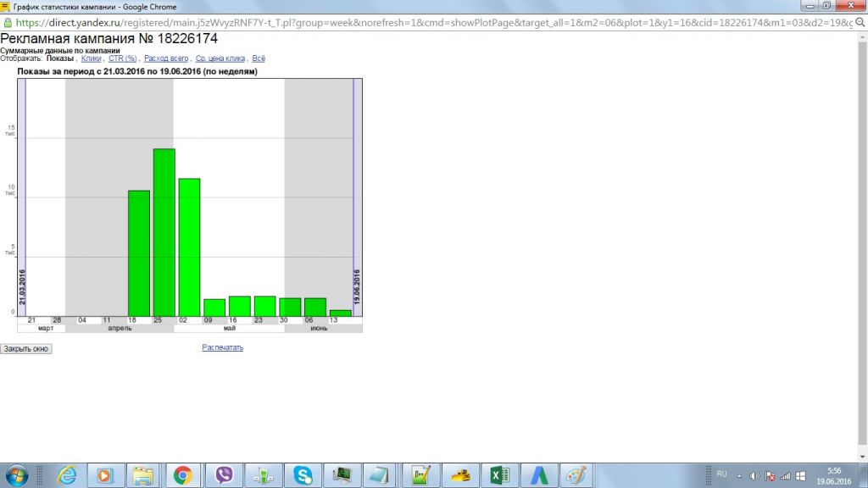Switch chart to Расход всего
Viewport: 868px width, 488px height.
[166, 58]
